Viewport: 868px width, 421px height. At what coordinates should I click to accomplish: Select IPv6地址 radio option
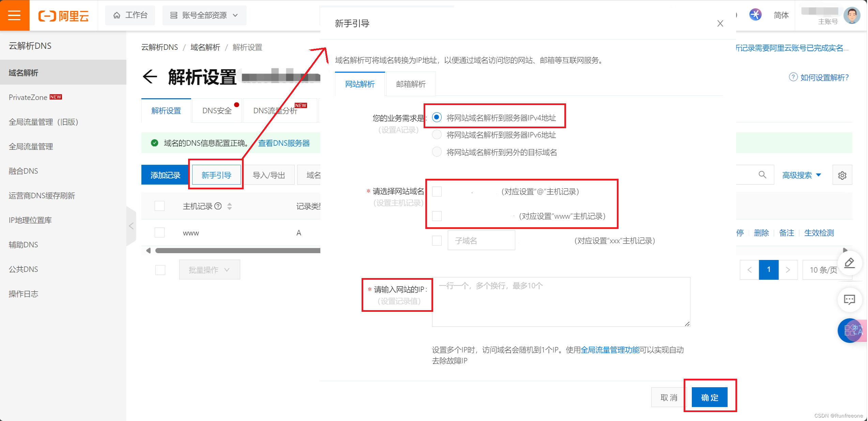[x=437, y=134]
